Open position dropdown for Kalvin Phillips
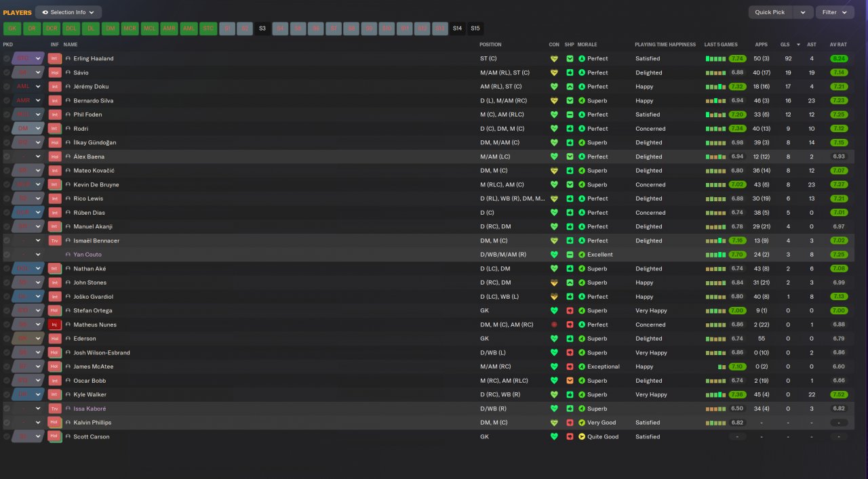 coord(39,423)
